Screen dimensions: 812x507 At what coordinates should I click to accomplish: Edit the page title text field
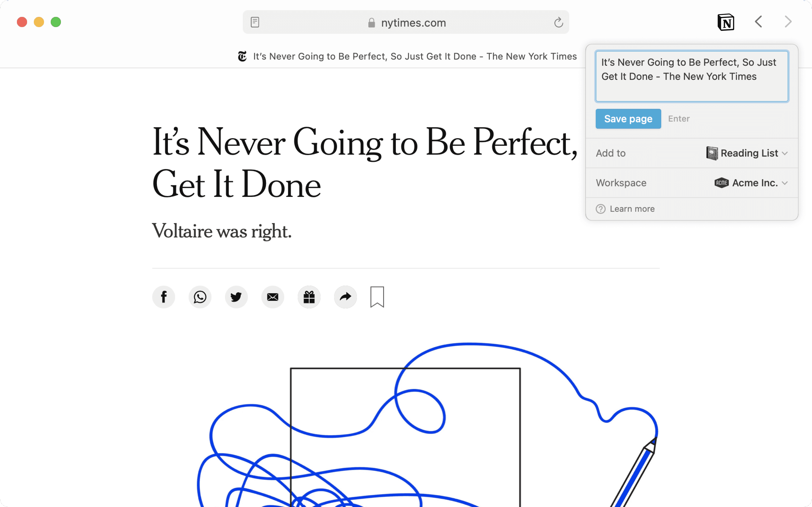691,76
